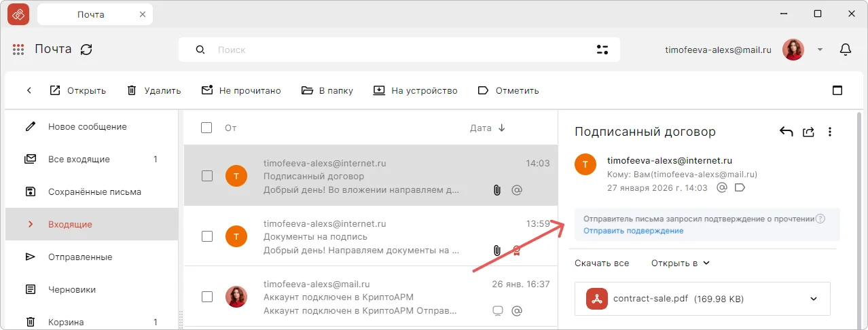The width and height of the screenshot is (868, 330).
Task: Click the orange T avatar of Документы на подпись
Action: [236, 236]
